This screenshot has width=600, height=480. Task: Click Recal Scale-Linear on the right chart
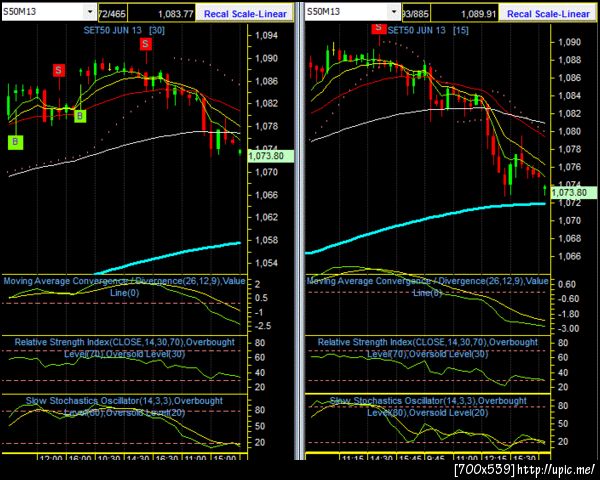(x=548, y=14)
